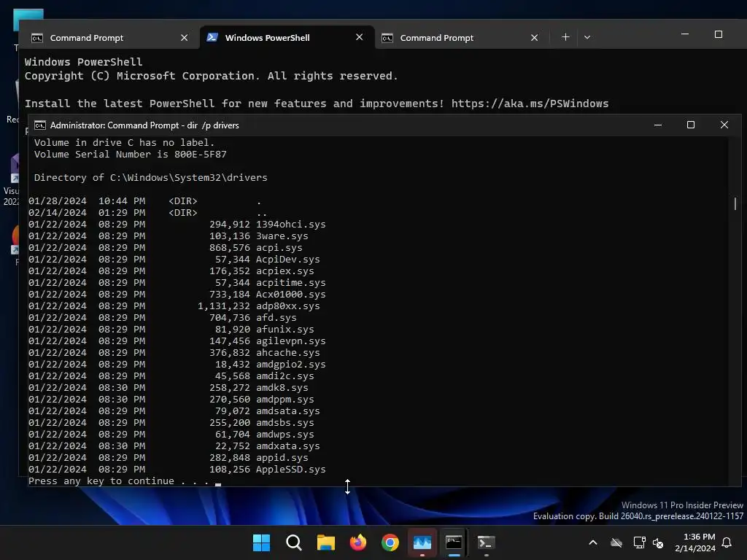
Task: Click the Administrator Command Prompt title icon
Action: click(x=40, y=125)
